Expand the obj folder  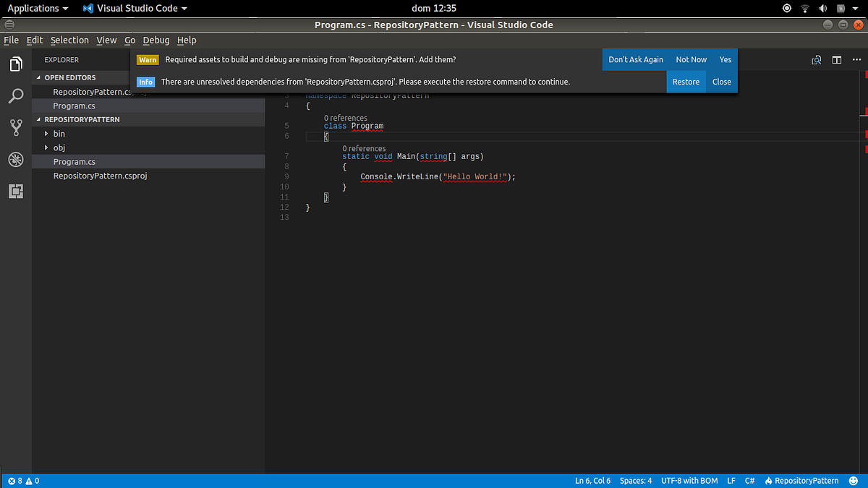click(x=46, y=147)
